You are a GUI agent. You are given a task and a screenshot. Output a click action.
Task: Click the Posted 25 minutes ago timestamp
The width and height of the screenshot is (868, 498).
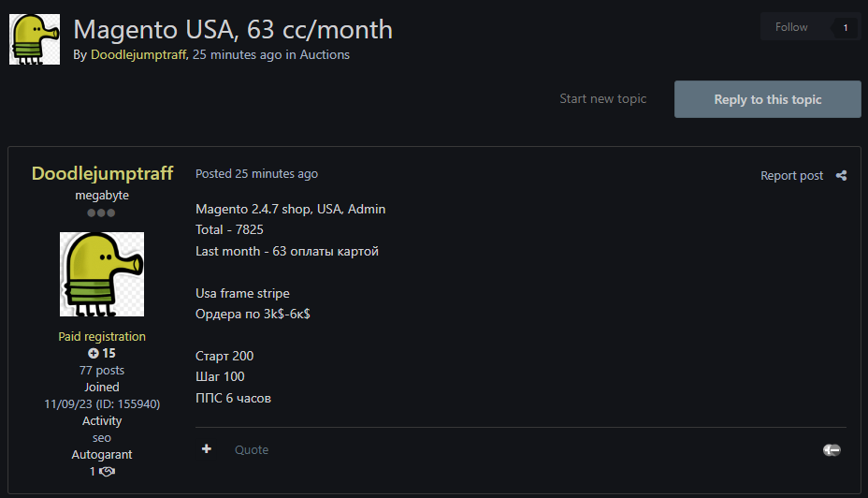point(256,173)
